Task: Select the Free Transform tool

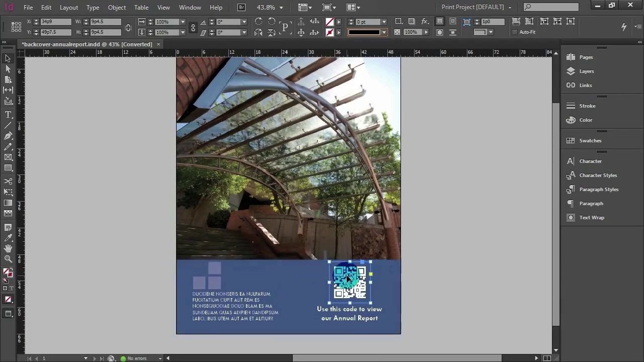Action: pos(8,192)
